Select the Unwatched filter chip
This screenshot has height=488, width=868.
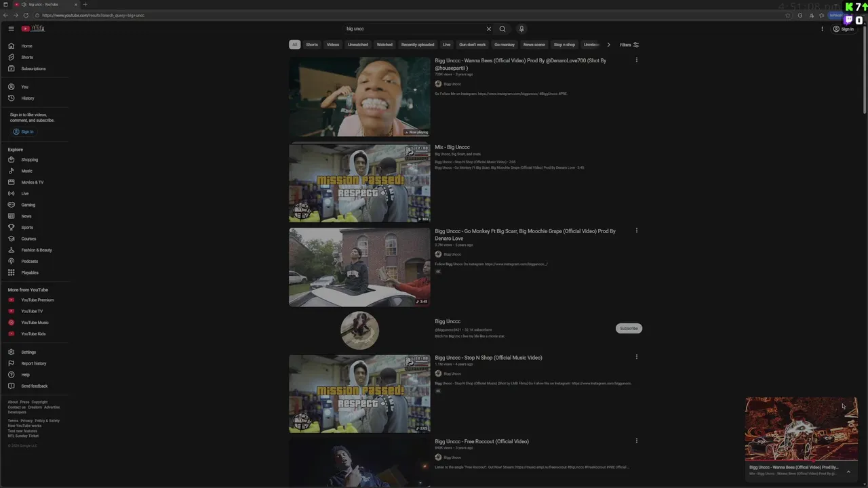point(358,45)
